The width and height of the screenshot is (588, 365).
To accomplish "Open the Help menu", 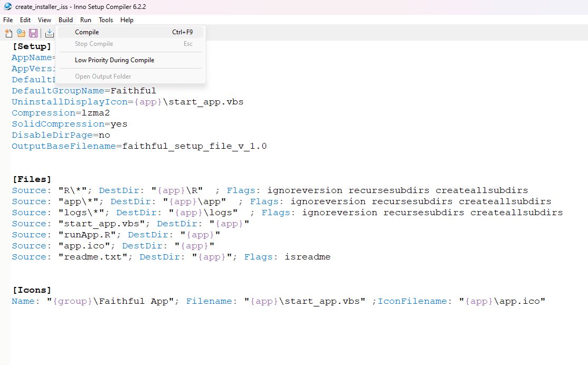I will click(127, 20).
